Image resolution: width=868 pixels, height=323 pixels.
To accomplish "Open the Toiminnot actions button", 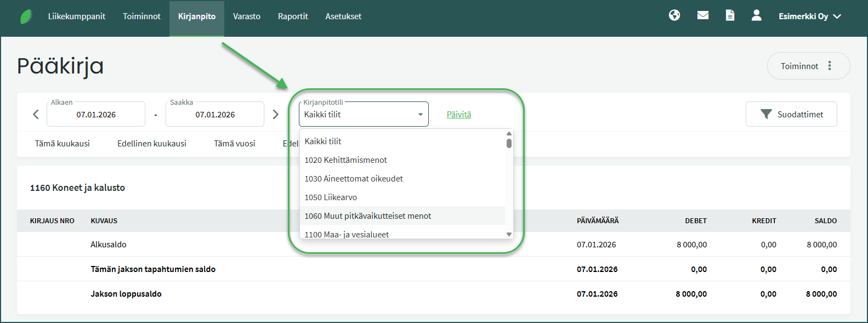I will (808, 66).
